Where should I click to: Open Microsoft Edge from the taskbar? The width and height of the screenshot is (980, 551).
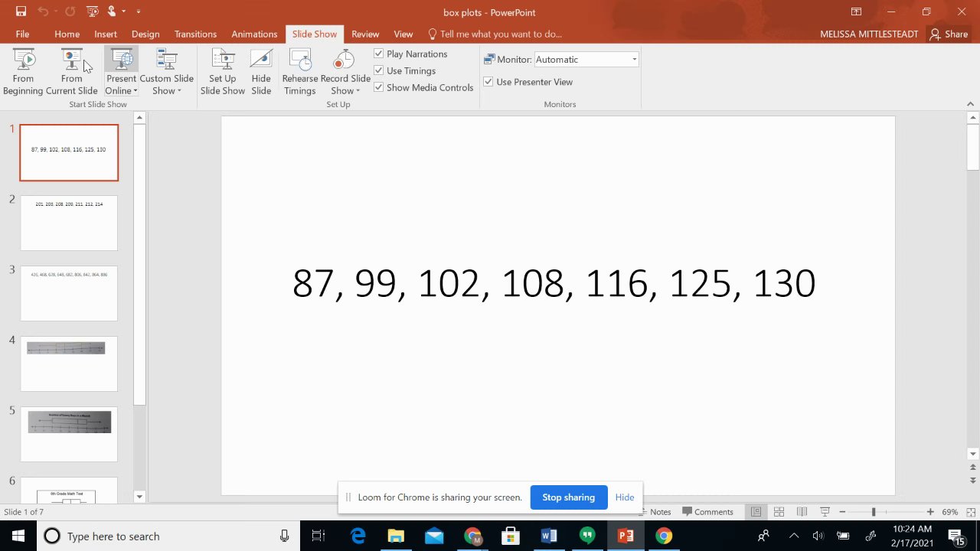click(358, 536)
